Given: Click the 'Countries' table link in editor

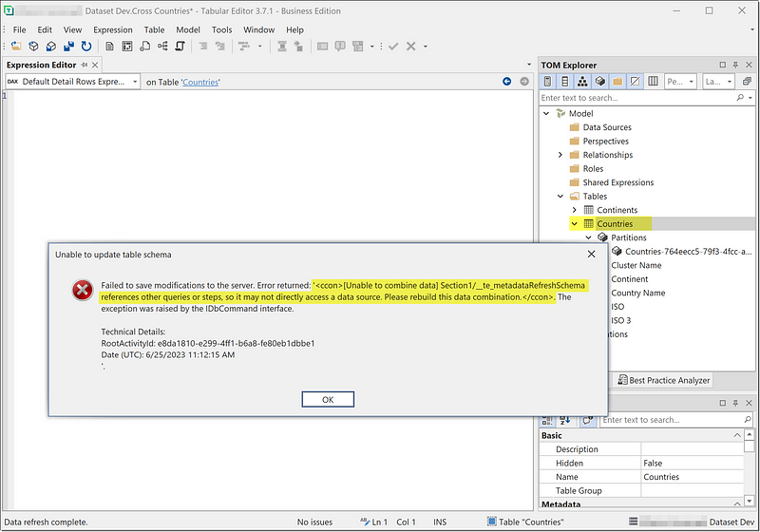Looking at the screenshot, I should 200,83.
